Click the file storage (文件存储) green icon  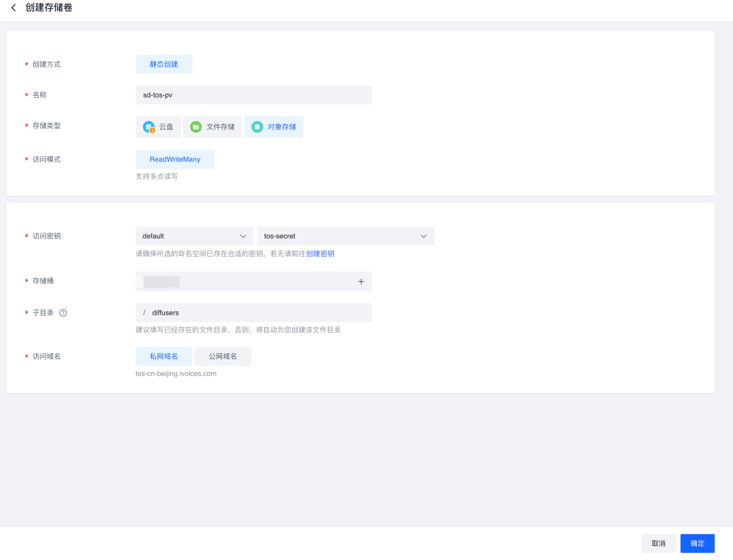click(x=195, y=127)
